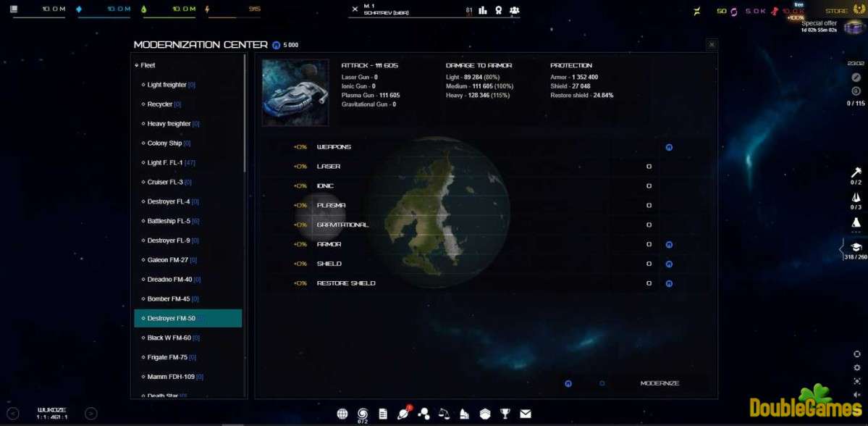The height and width of the screenshot is (426, 868).
Task: Click the globe icon in bottom toolbar
Action: pos(342,414)
